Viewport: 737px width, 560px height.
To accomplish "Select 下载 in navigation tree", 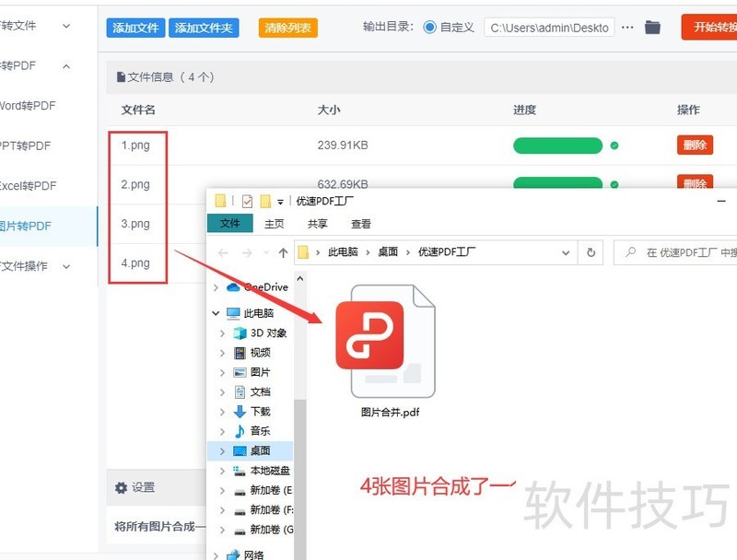I will [x=260, y=412].
